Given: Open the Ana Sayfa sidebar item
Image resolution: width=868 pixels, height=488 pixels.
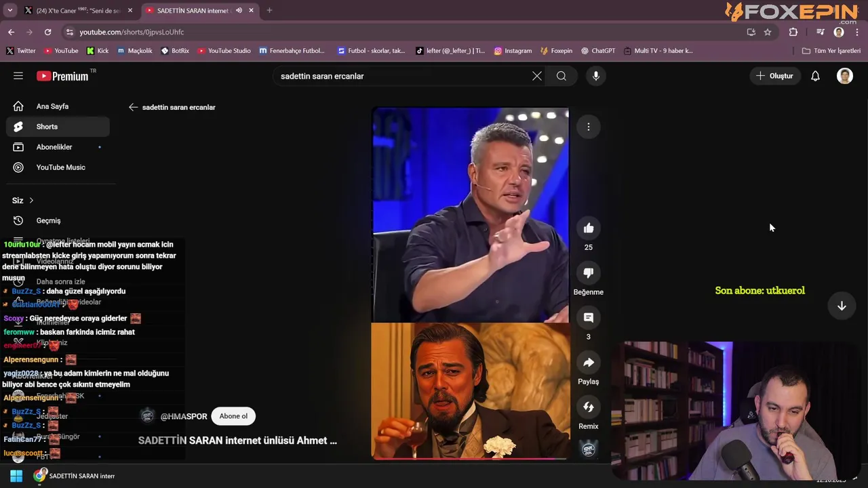Looking at the screenshot, I should click(x=58, y=106).
